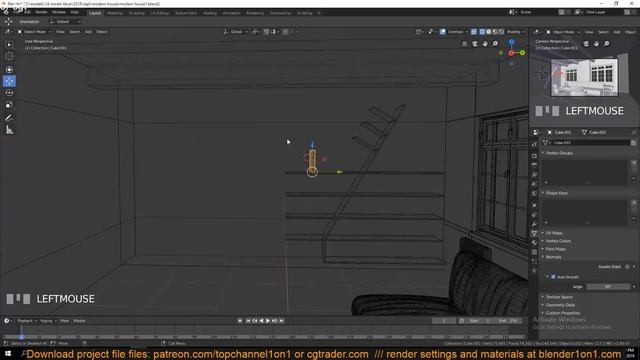Open the Object properties tab icon
Viewport: 640px width, 360px height.
(x=534, y=205)
